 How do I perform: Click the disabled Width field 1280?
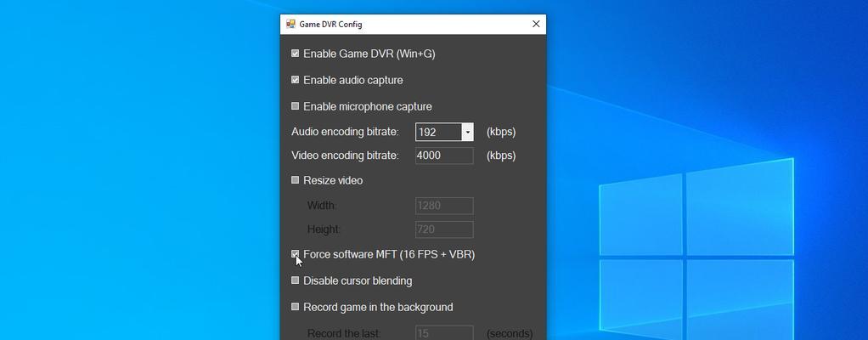[444, 206]
